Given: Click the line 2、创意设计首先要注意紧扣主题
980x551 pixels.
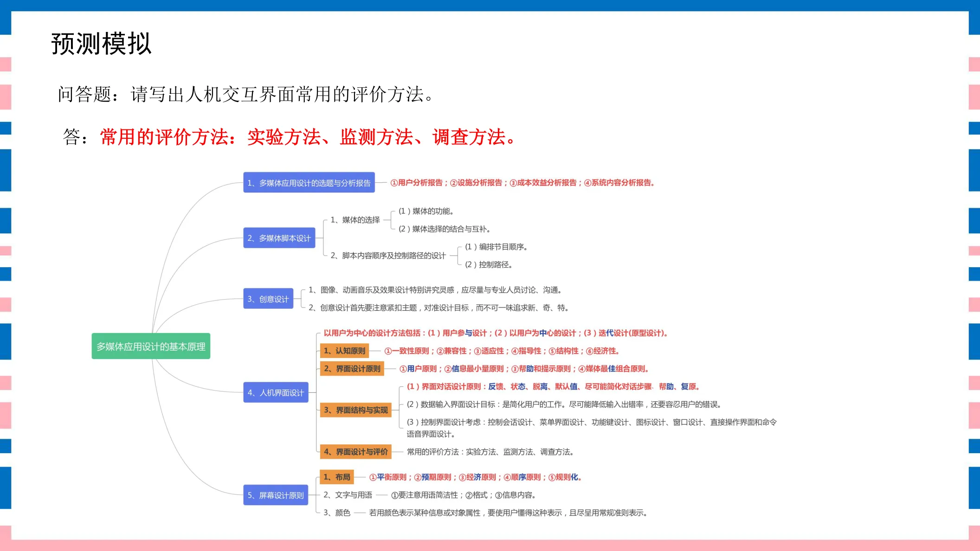Looking at the screenshot, I should 439,308.
